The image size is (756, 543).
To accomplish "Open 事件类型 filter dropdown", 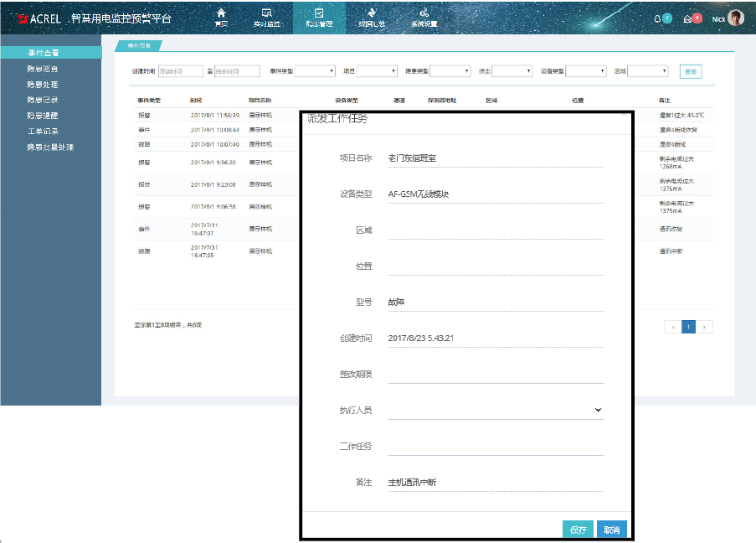I will coord(315,71).
